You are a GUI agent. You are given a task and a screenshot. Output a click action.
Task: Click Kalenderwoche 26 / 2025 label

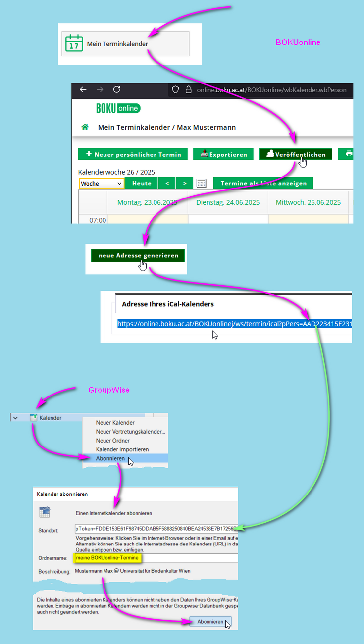(117, 172)
